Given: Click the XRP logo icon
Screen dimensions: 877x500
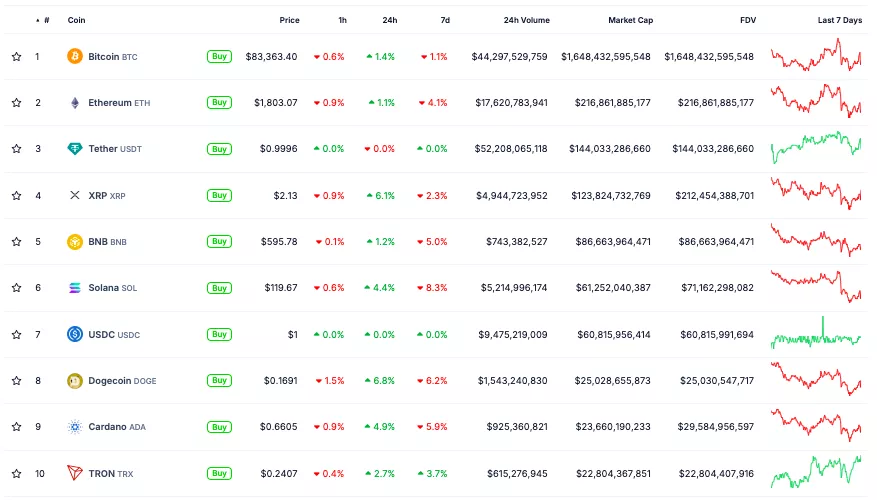Looking at the screenshot, I should [75, 195].
